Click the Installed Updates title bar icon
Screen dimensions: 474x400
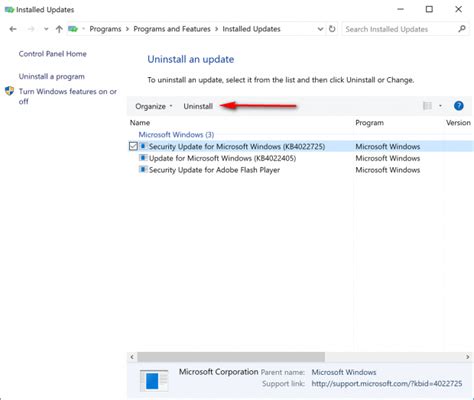pos(9,10)
